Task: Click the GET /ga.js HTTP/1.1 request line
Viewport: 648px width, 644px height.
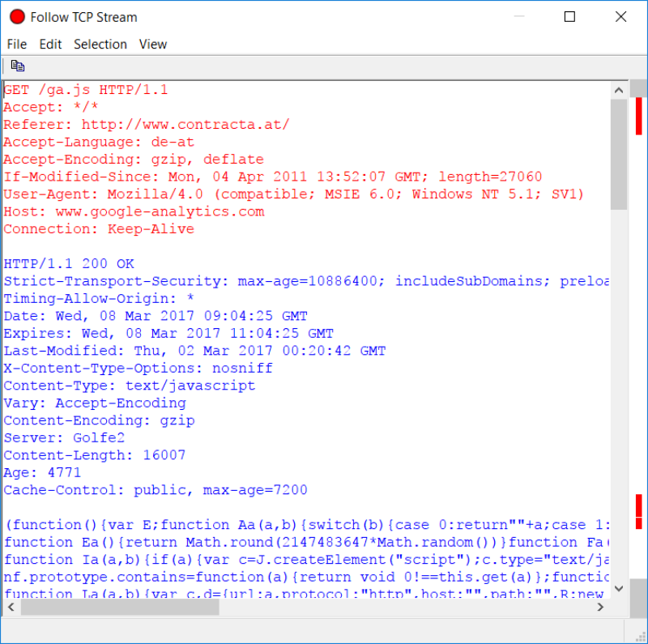Action: click(86, 90)
